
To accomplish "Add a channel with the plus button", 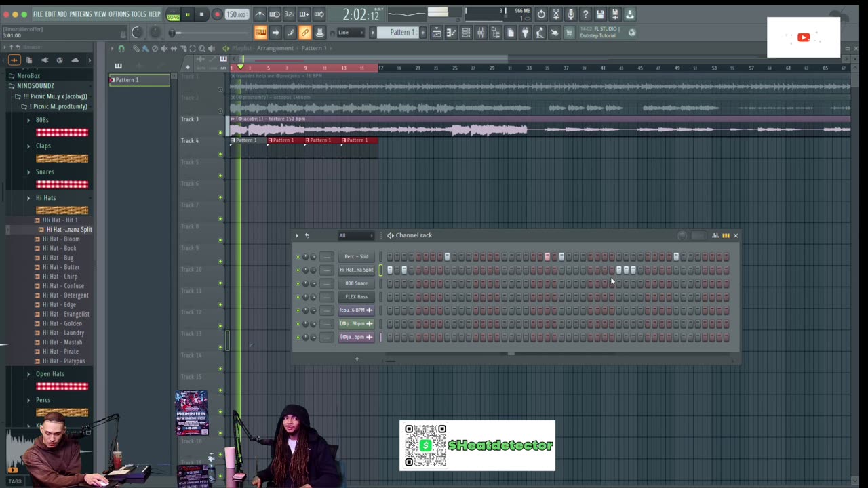I will pos(357,359).
